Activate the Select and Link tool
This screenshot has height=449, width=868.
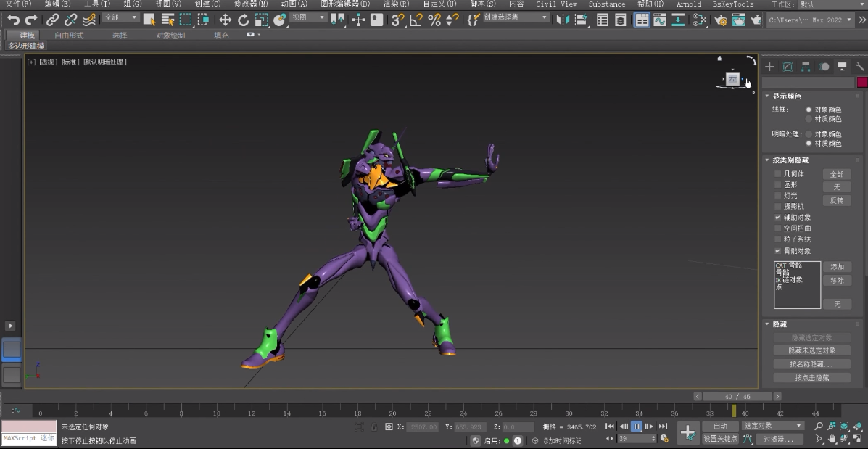point(53,20)
